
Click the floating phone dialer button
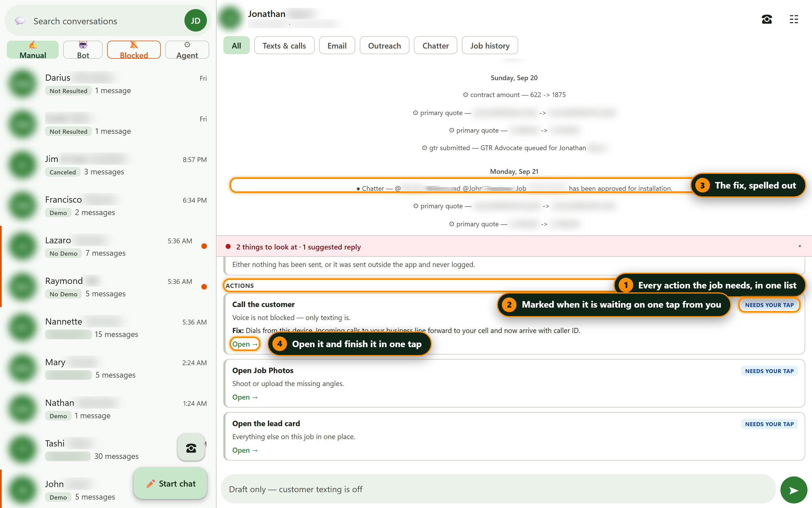[191, 447]
